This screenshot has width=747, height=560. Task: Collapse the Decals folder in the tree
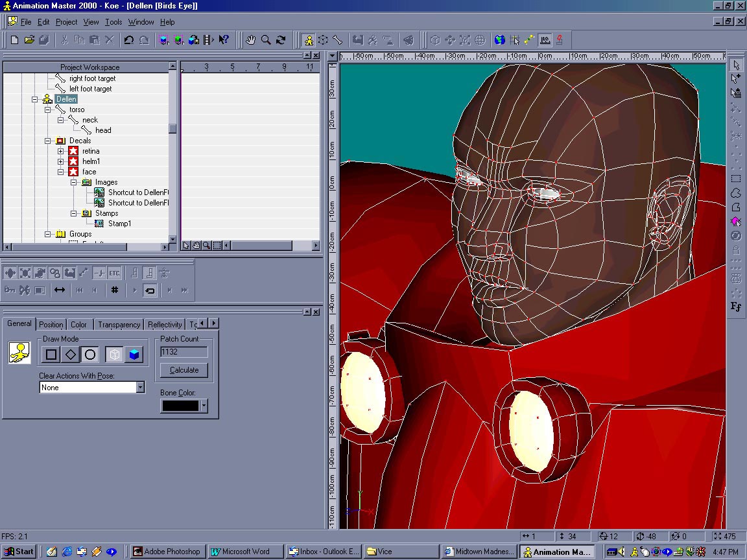[x=48, y=141]
